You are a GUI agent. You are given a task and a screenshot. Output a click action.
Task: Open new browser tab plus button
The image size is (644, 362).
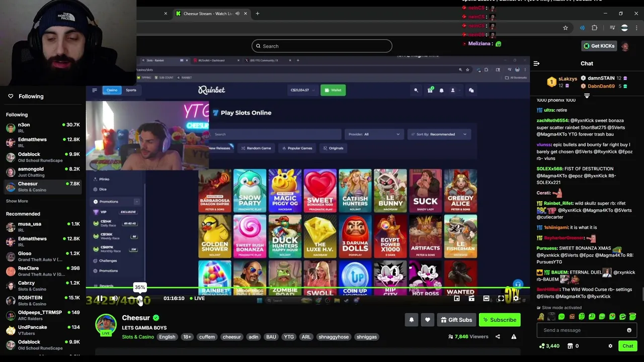[257, 14]
